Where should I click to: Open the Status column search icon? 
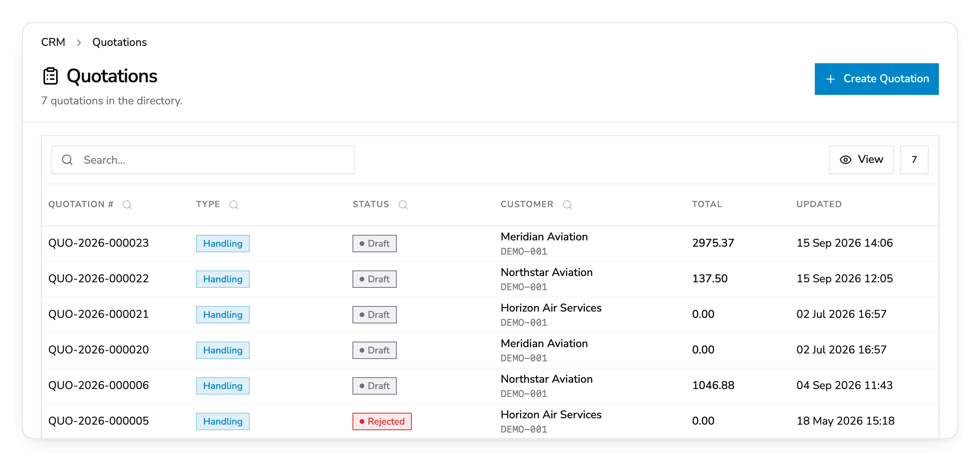pyautogui.click(x=403, y=204)
